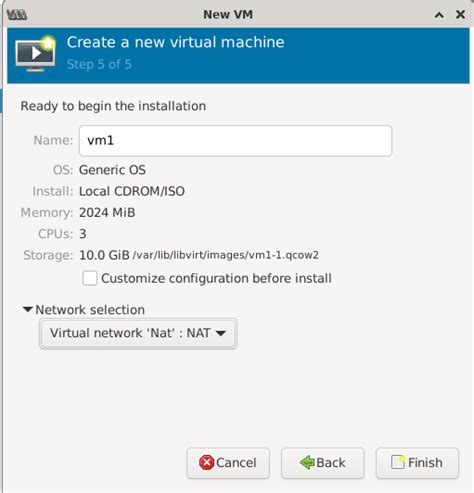Screen dimensions: 474x493
Task: Collapse the Network selection section
Action: (27, 310)
